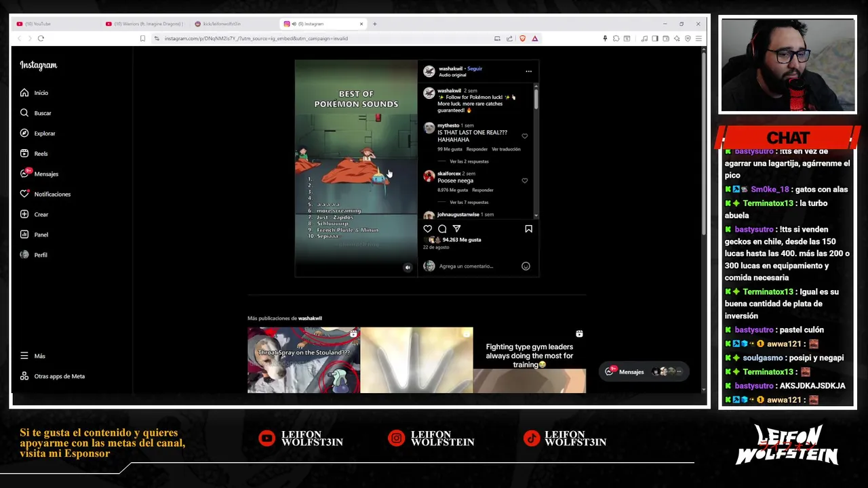Click the Crear plus icon
The image size is (868, 488).
coord(24,214)
